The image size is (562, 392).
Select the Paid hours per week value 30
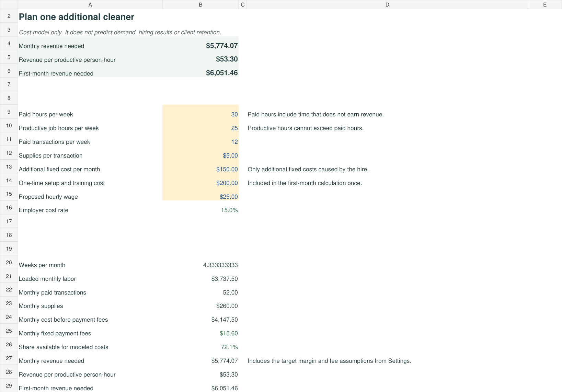[200, 112]
